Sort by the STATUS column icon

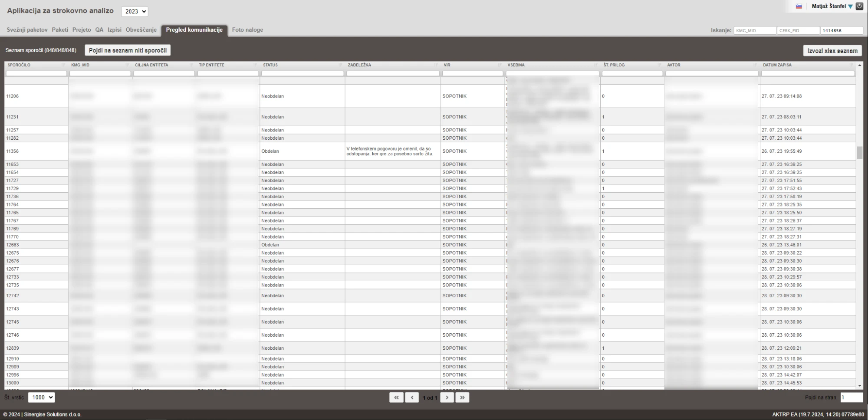pyautogui.click(x=340, y=65)
